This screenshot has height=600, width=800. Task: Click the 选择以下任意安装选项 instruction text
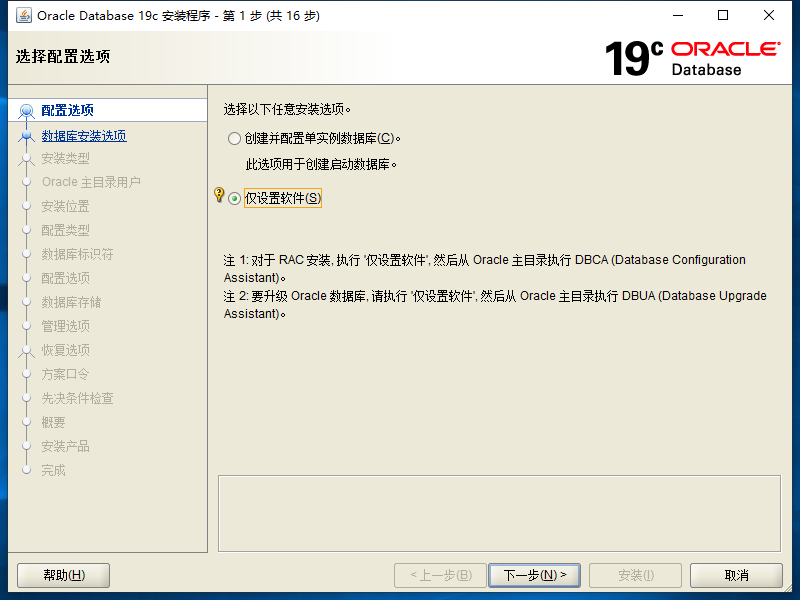(287, 109)
